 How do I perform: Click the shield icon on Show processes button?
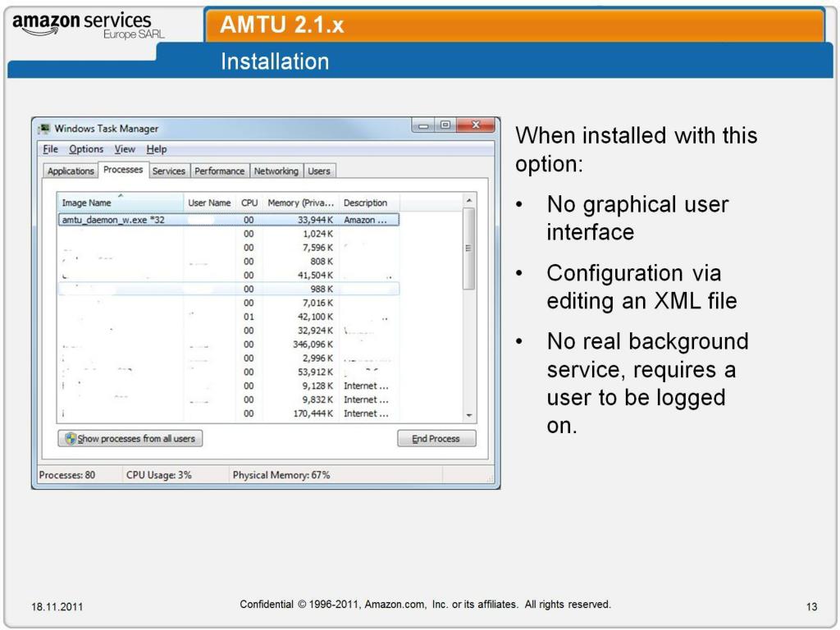click(x=71, y=438)
